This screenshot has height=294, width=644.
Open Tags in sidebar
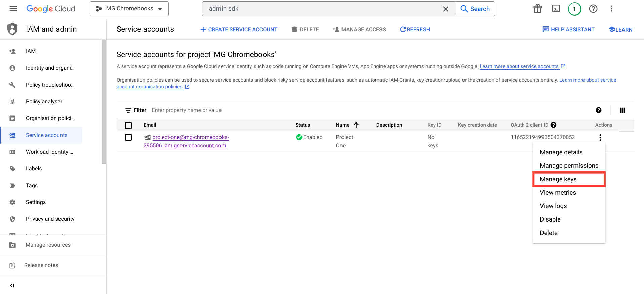pos(41,186)
